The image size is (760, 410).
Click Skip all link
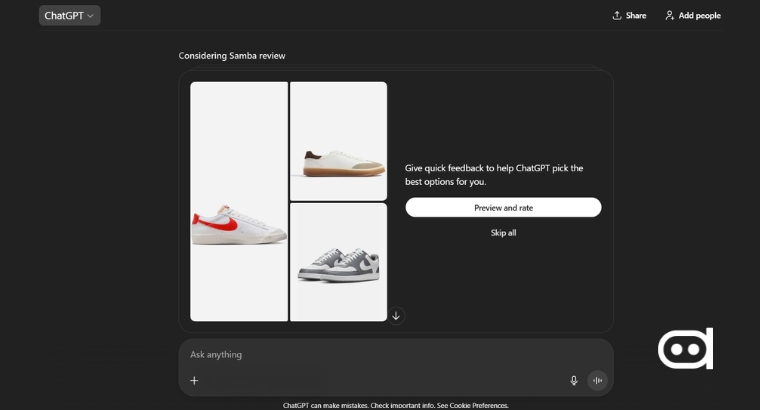[503, 233]
